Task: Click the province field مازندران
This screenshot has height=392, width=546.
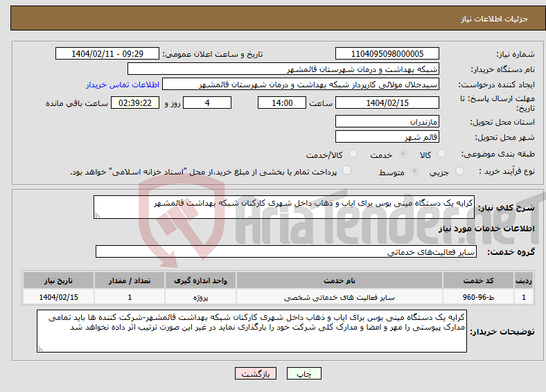Action: (x=387, y=121)
